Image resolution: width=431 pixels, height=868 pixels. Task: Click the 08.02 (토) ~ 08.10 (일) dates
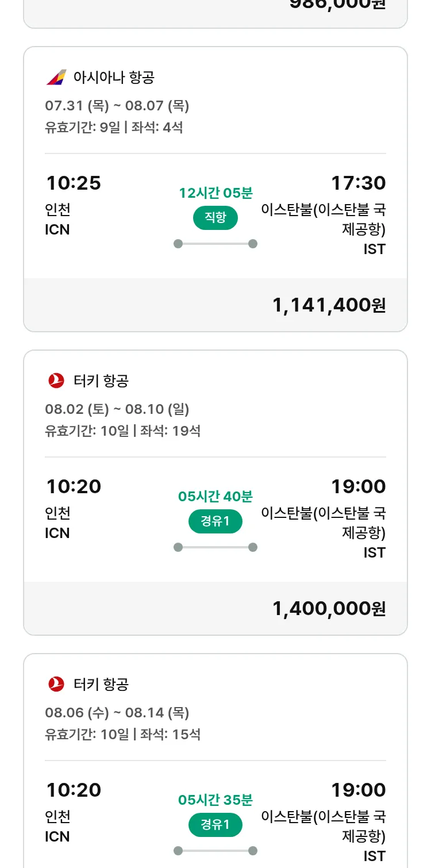click(x=117, y=409)
